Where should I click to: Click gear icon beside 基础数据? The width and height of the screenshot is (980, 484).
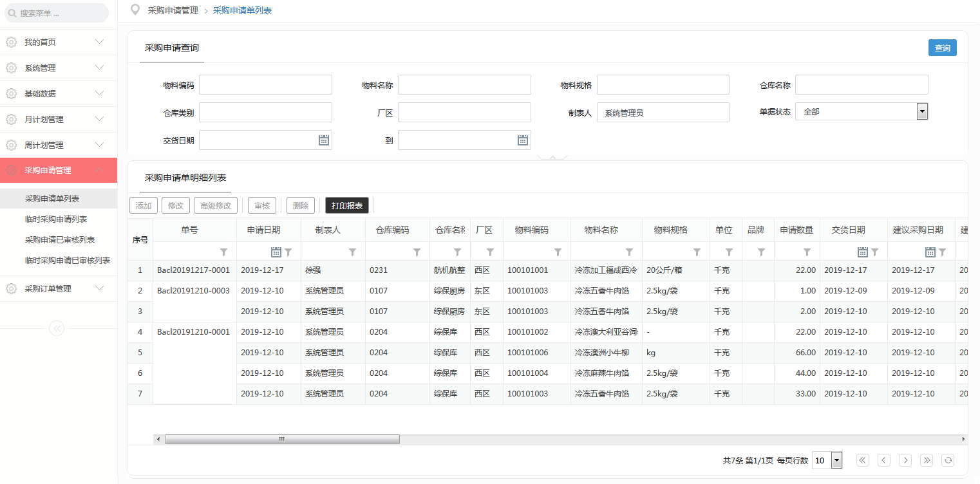click(11, 93)
